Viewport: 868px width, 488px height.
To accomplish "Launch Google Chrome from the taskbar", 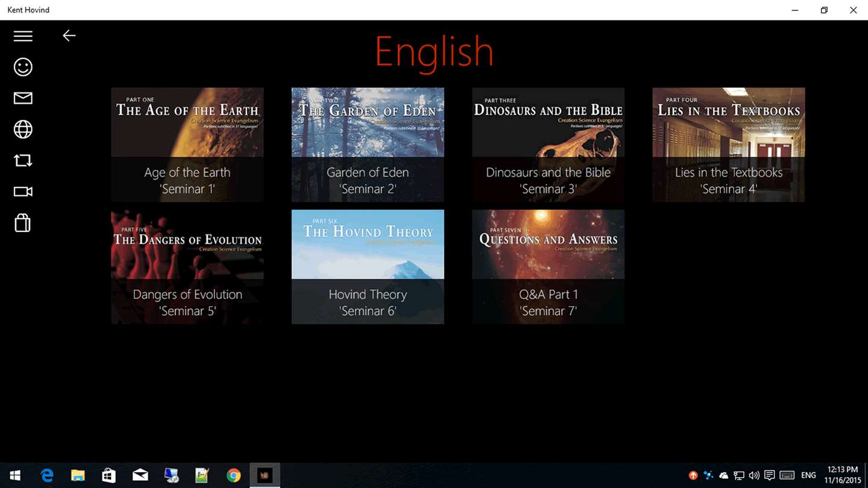I will pyautogui.click(x=233, y=475).
